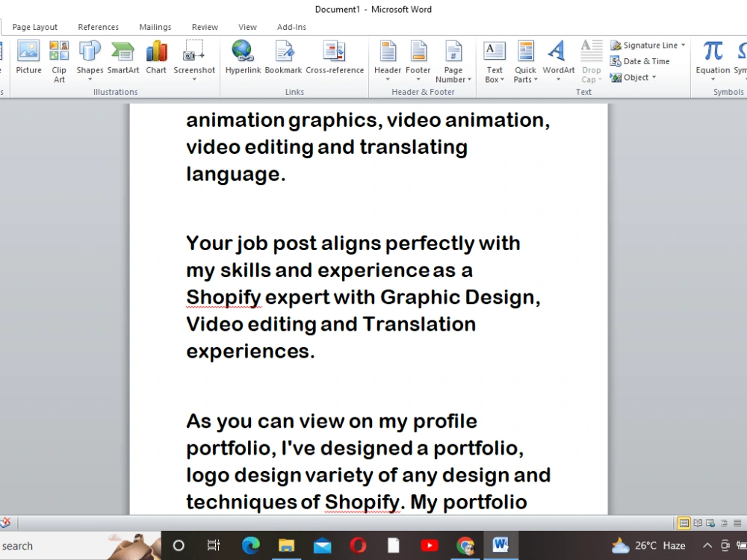
Task: Expand the Screenshot dropdown arrow
Action: 194,80
